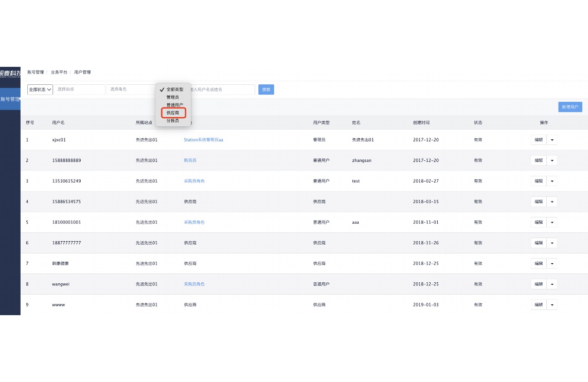
Task: Click the company logo in sidebar header
Action: tap(10, 73)
